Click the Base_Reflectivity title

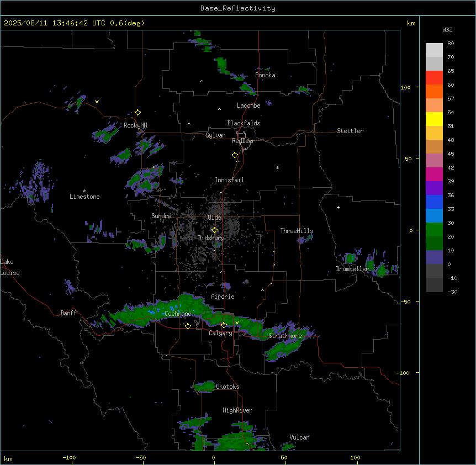[x=238, y=8]
